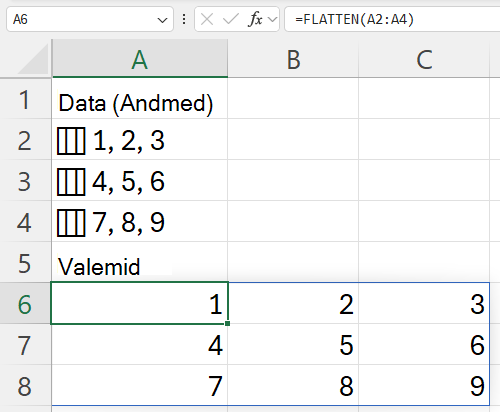
Task: Click the Cancel X icon in formula bar
Action: pyautogui.click(x=207, y=19)
